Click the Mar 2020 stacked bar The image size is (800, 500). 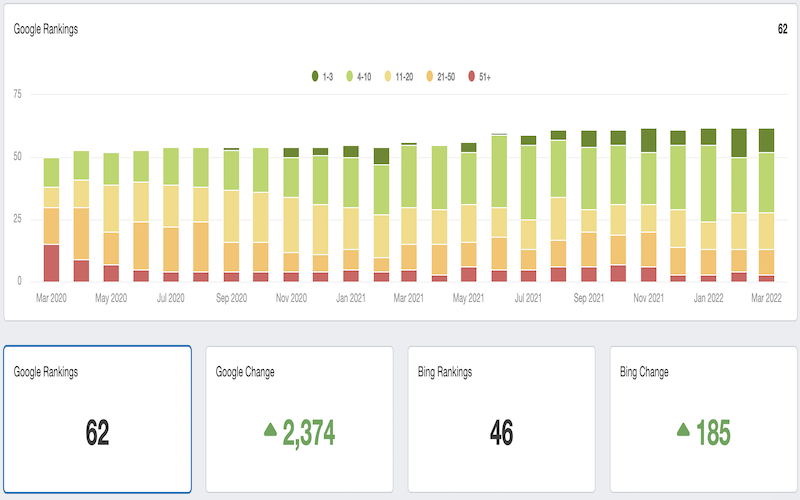click(51, 220)
